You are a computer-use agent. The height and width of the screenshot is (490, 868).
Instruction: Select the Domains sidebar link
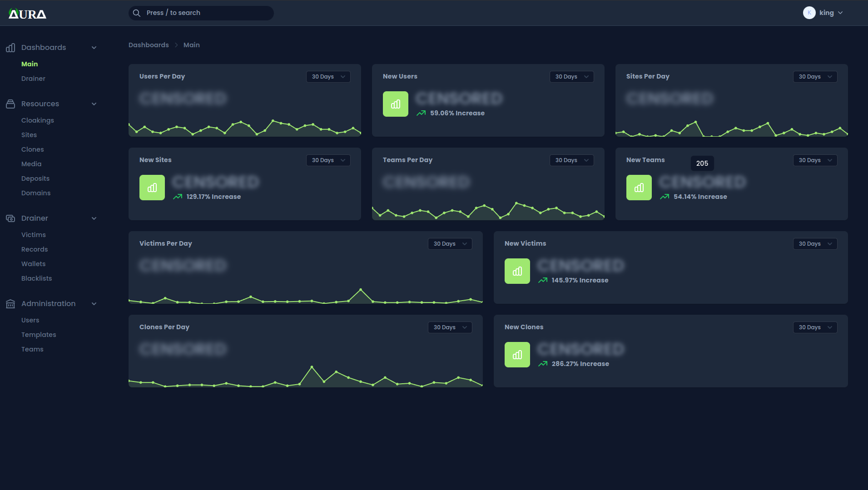tap(36, 193)
